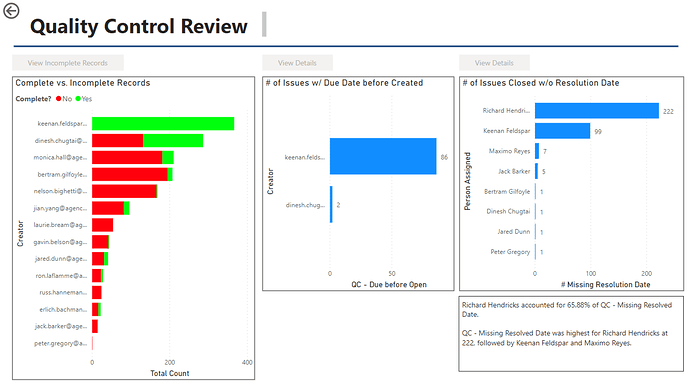The width and height of the screenshot is (690, 389).
Task: Select Keenan Feldspar bar showing 99
Action: coord(562,131)
